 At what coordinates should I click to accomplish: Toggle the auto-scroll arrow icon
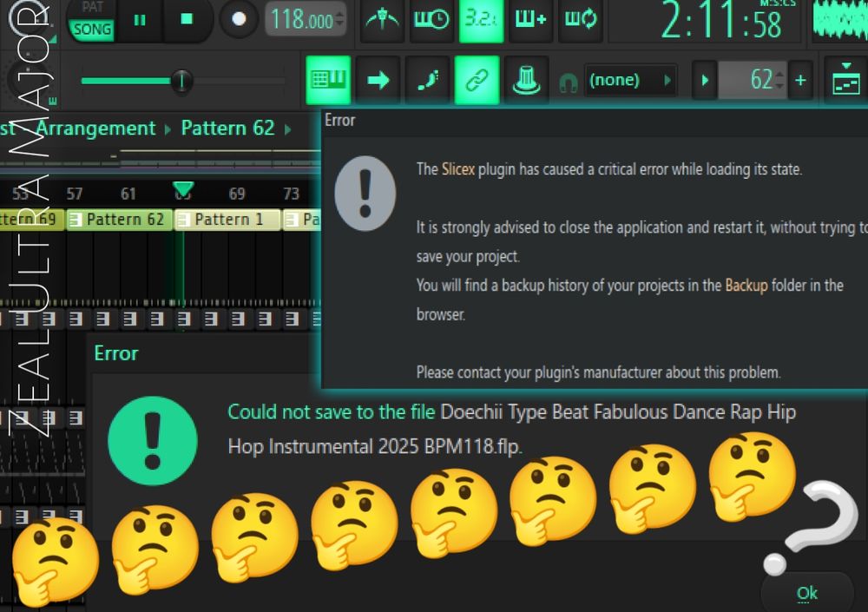[x=378, y=80]
